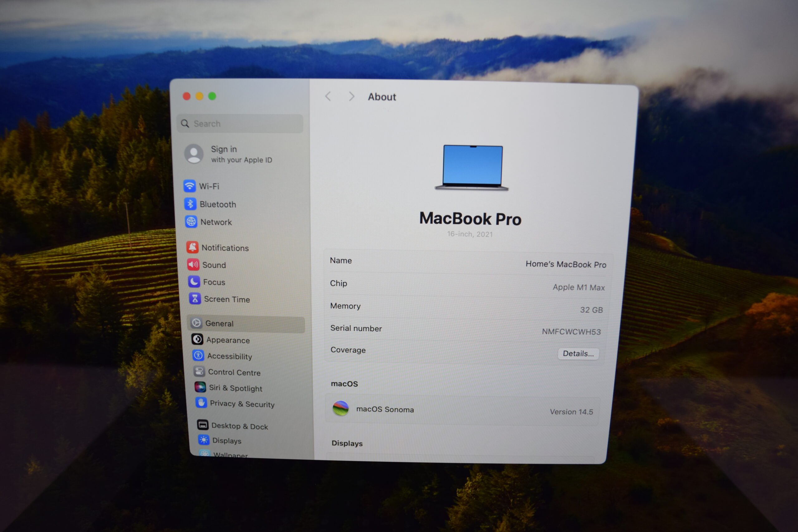The height and width of the screenshot is (532, 798).
Task: Click the Displays section heading
Action: coord(347,443)
